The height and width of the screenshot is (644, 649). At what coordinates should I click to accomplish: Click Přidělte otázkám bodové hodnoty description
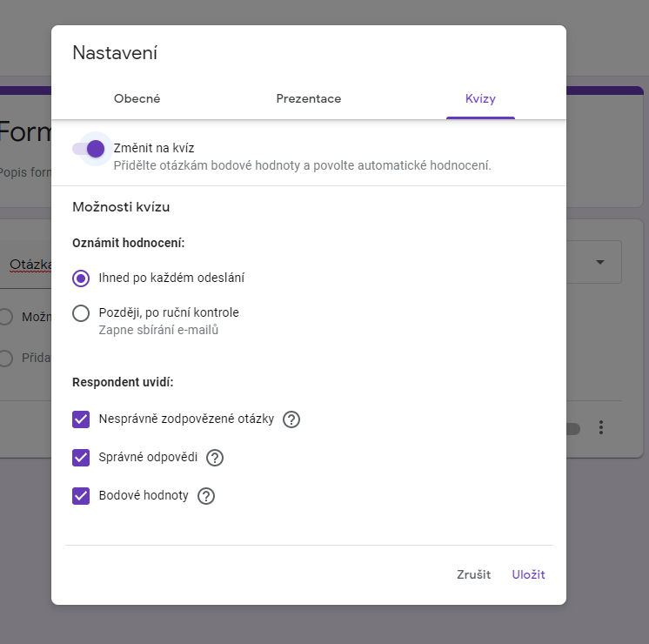302,165
